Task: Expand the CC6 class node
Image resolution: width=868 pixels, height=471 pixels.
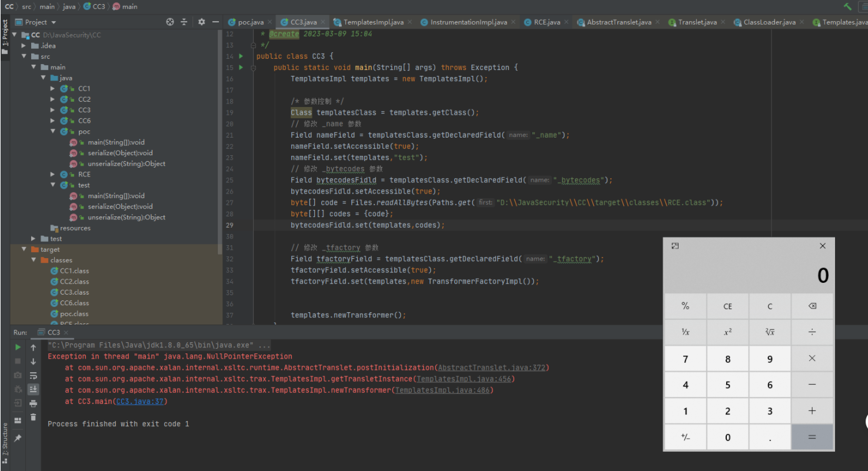Action: tap(52, 121)
